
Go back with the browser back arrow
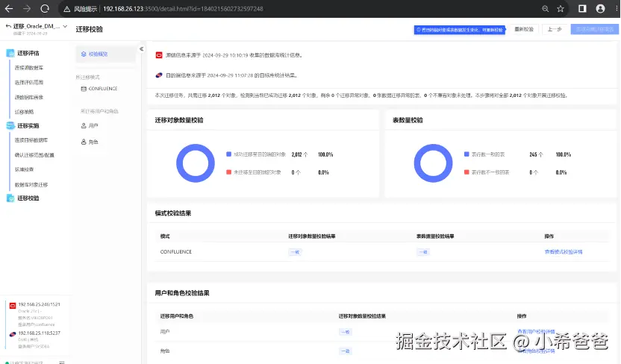coord(9,8)
